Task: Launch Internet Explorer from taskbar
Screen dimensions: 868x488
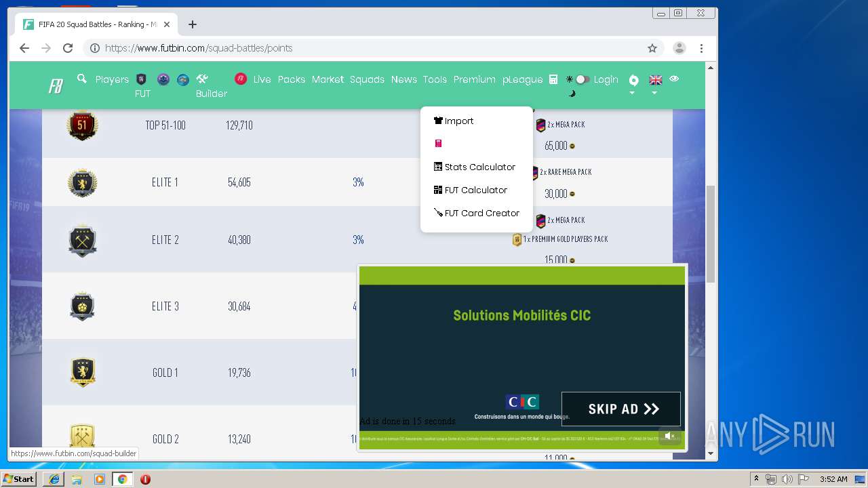Action: (54, 479)
